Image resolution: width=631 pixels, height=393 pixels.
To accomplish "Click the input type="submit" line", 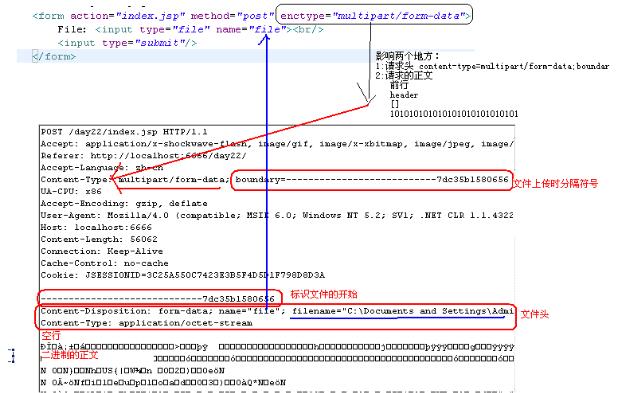I will 127,43.
